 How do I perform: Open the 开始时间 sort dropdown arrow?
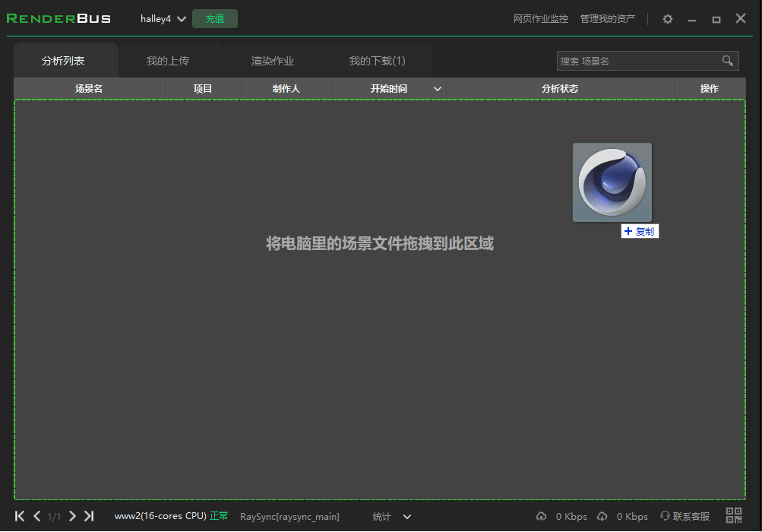pos(438,89)
